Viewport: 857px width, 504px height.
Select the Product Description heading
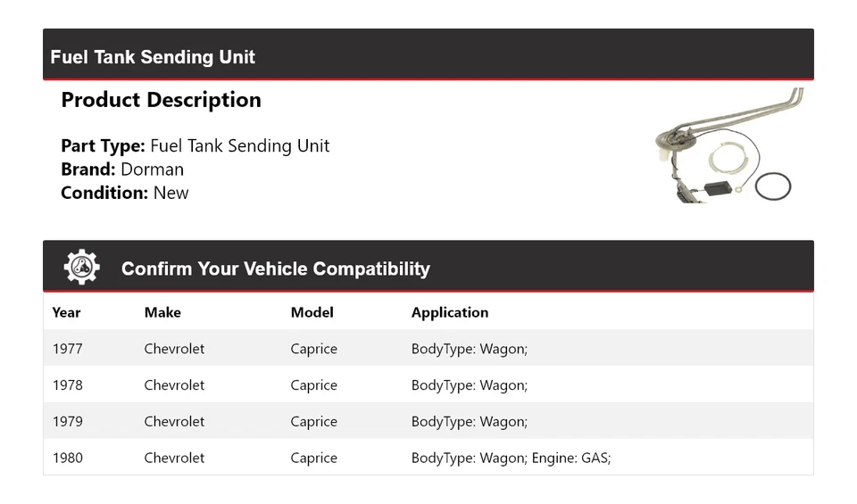tap(161, 100)
